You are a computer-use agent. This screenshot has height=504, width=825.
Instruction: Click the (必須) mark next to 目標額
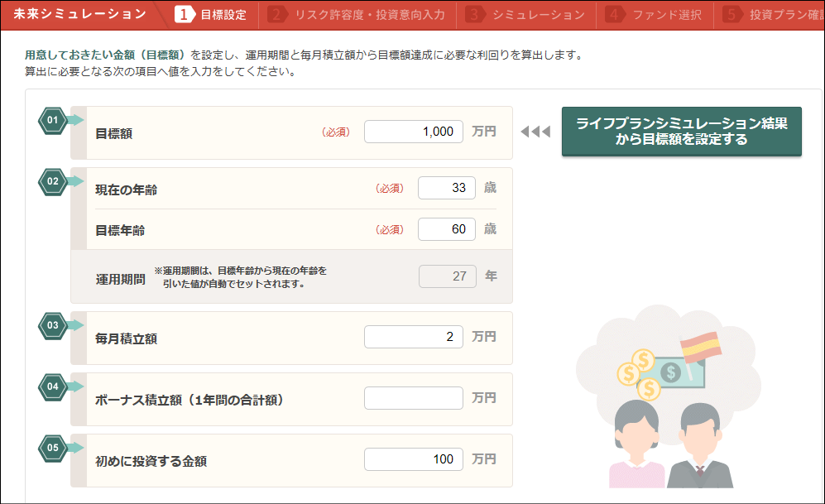click(336, 132)
